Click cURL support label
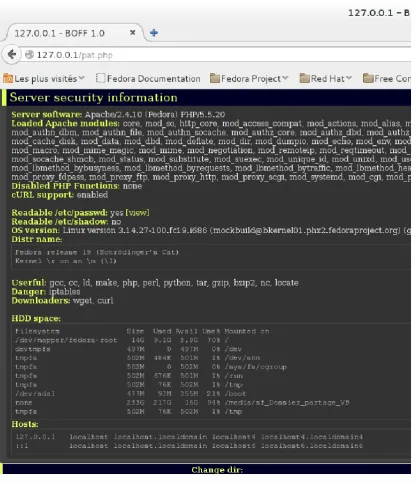The width and height of the screenshot is (416, 484). click(x=43, y=195)
